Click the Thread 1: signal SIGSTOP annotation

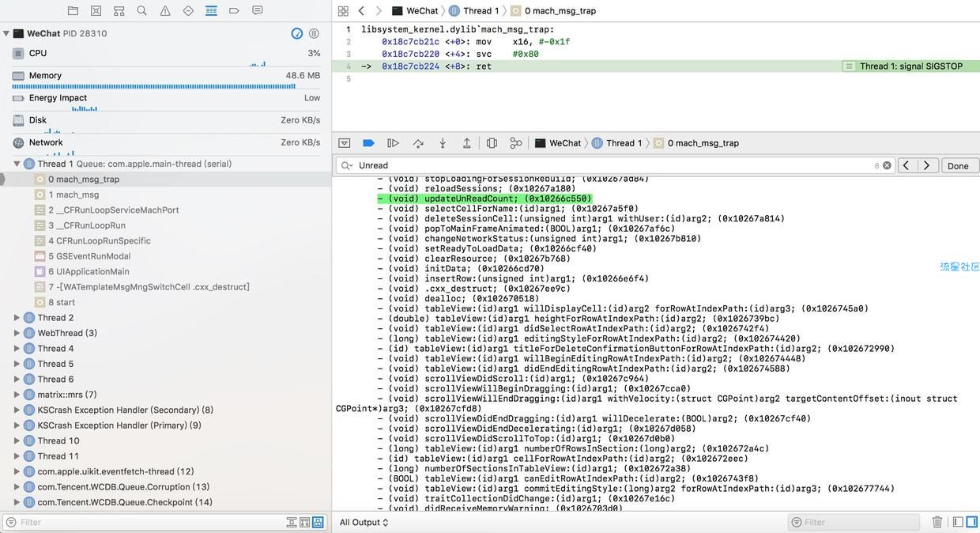coord(910,66)
